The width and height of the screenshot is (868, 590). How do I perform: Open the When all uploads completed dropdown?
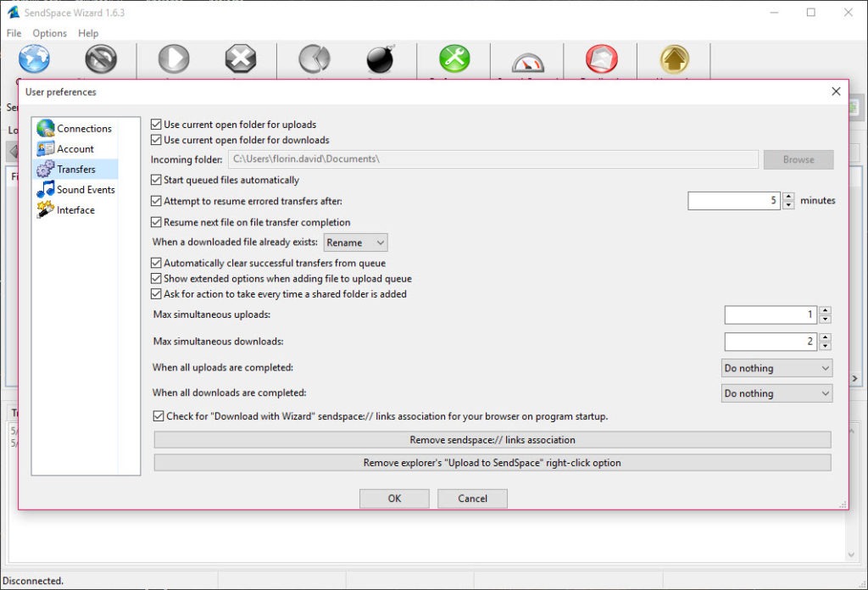[x=776, y=368]
